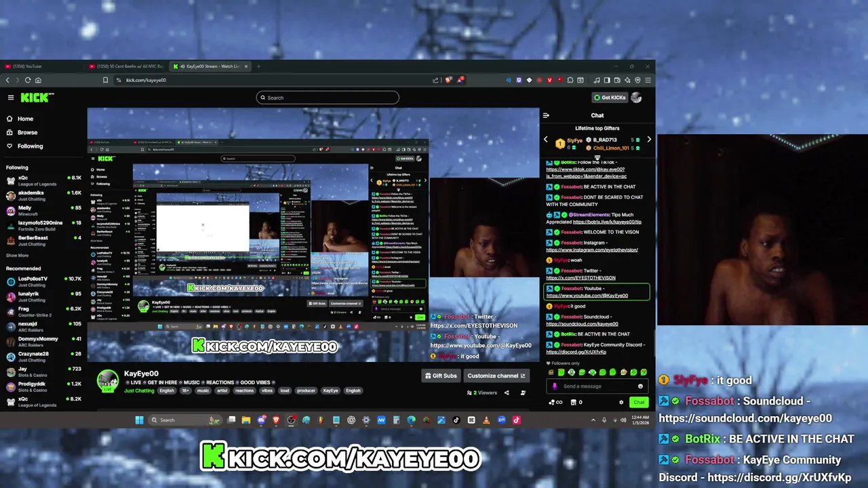Viewport: 868px width, 488px height.
Task: Open the emoji picker in chat input
Action: click(640, 386)
